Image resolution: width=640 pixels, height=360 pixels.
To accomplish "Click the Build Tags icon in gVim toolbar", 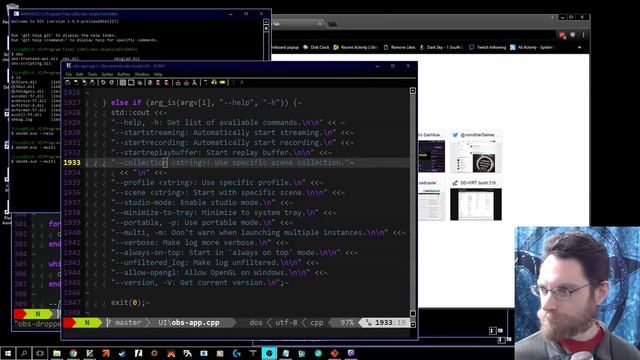I will 214,82.
